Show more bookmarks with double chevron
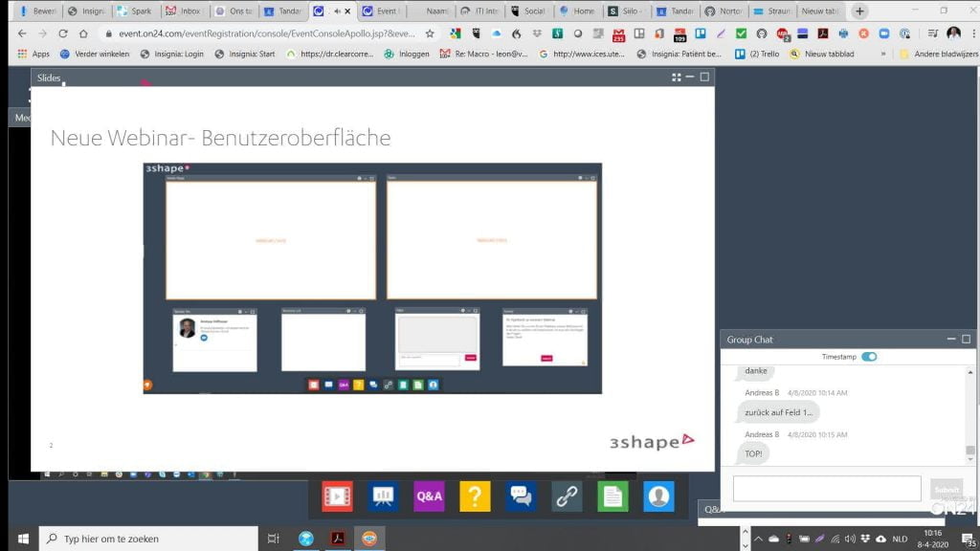980x551 pixels. tap(882, 55)
